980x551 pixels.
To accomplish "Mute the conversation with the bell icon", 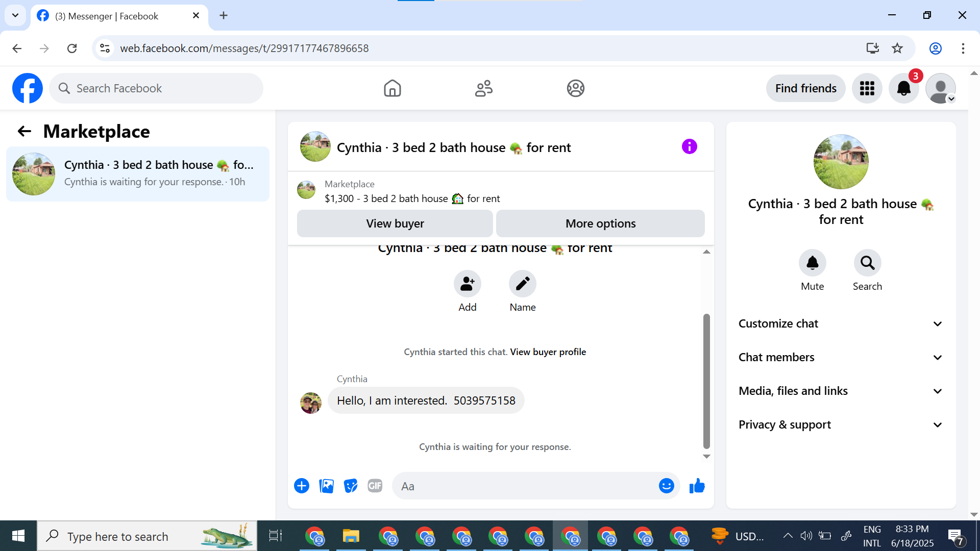I will 812,263.
